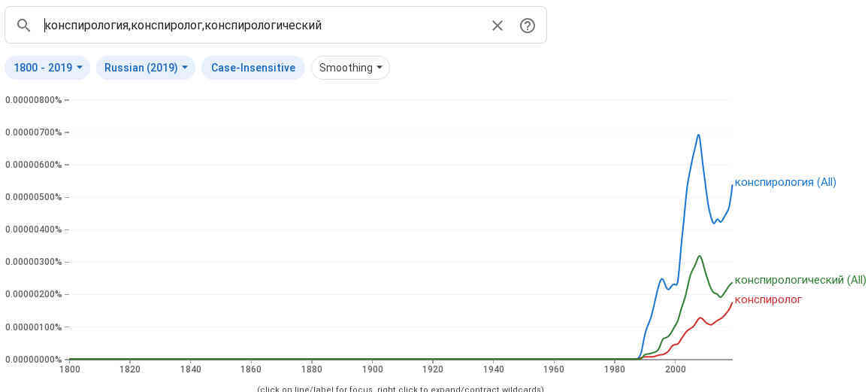The height and width of the screenshot is (392, 868).
Task: Click the green line's peak near 2008
Action: [x=700, y=256]
